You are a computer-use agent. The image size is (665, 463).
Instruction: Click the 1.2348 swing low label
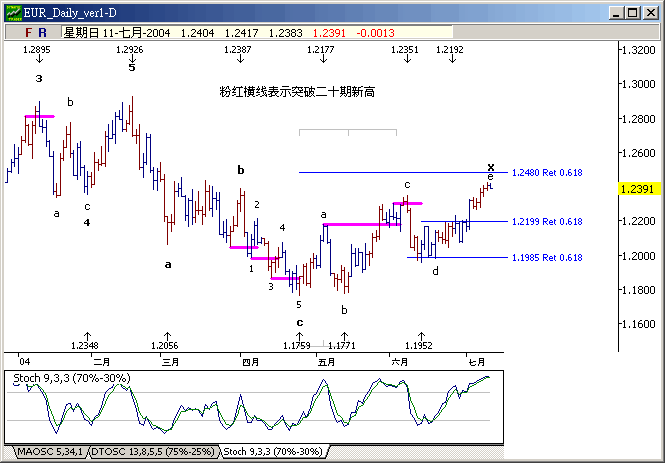[85, 346]
